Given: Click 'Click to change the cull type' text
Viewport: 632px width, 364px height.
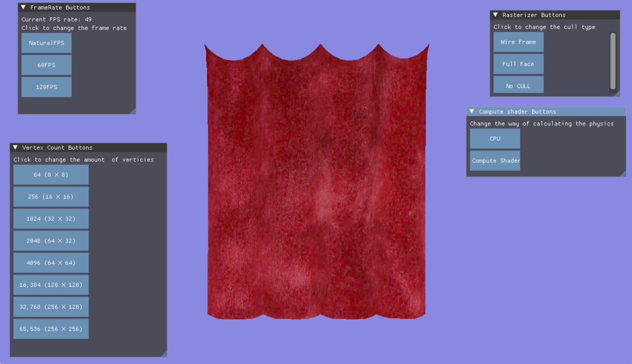Looking at the screenshot, I should pyautogui.click(x=544, y=27).
